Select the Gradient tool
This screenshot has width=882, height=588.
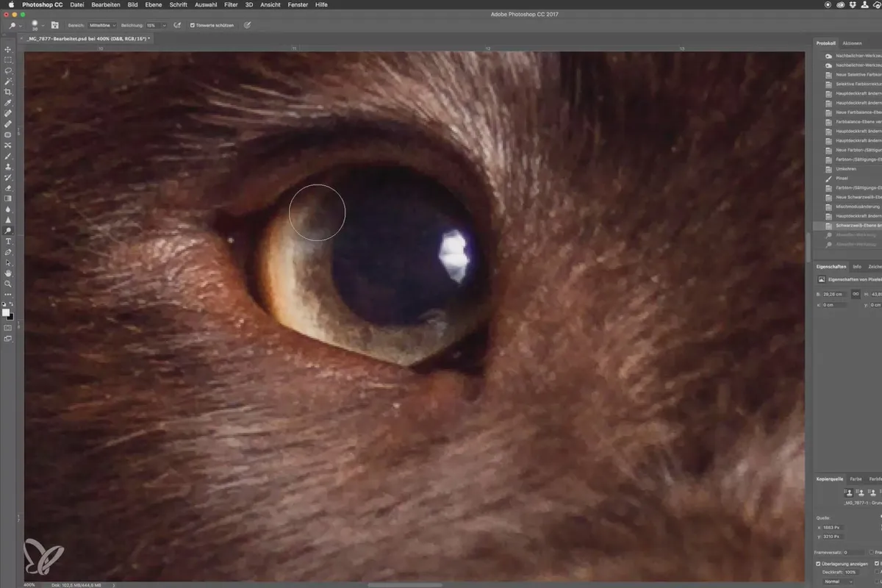point(8,198)
